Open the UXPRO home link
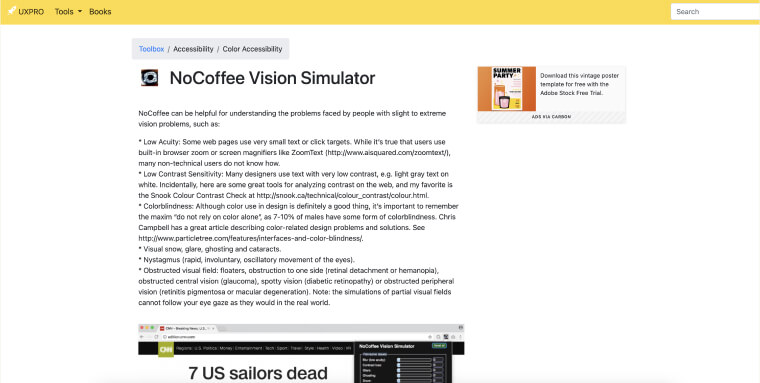760x383 pixels. point(26,12)
